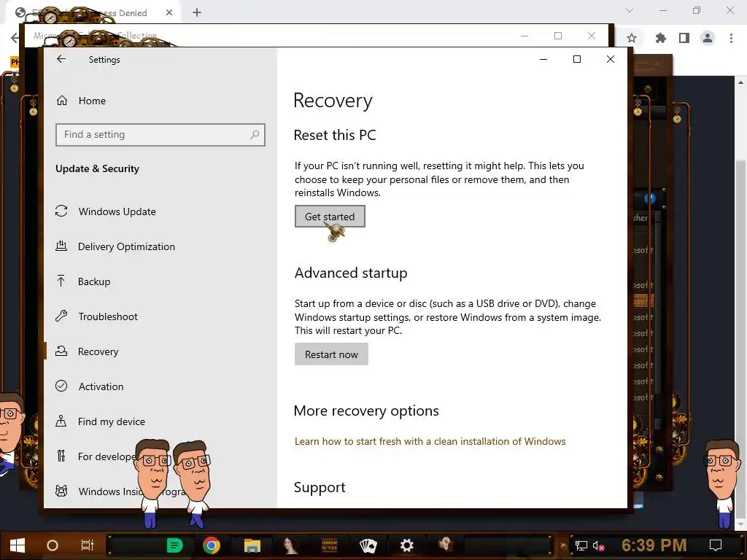747x560 pixels.
Task: Open the Troubleshoot section
Action: [x=108, y=316]
